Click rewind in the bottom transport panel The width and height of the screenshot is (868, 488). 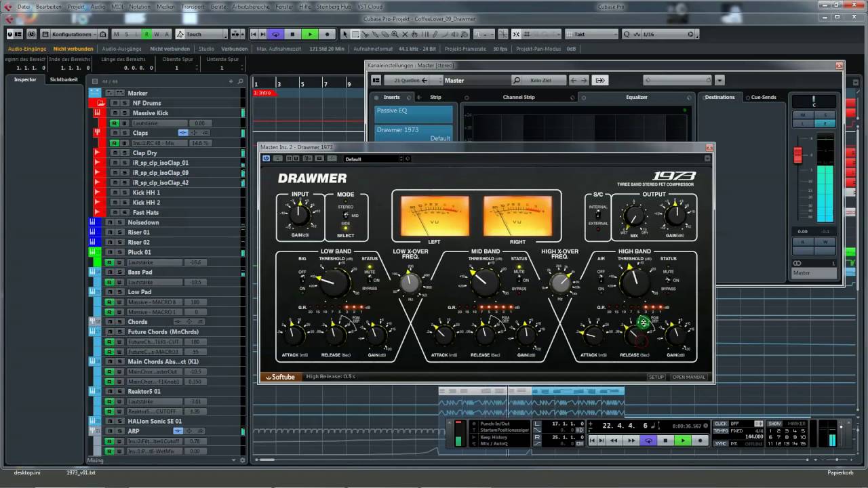[x=614, y=441]
